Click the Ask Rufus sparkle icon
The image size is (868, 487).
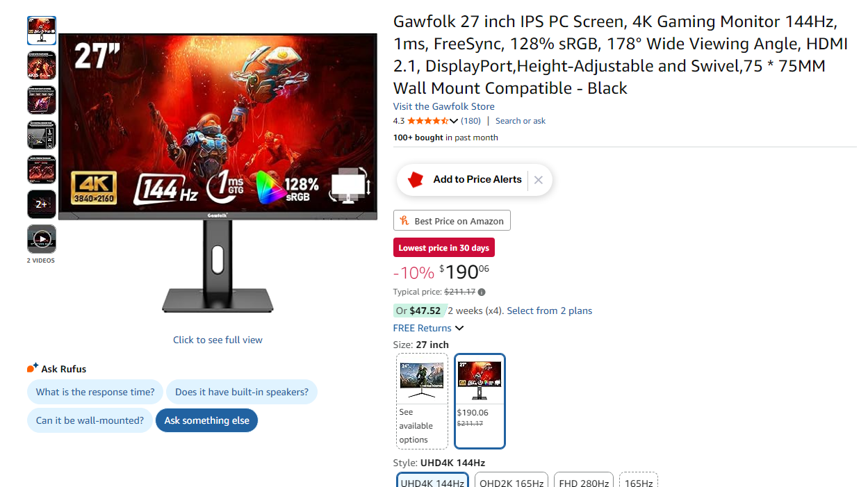click(x=33, y=368)
